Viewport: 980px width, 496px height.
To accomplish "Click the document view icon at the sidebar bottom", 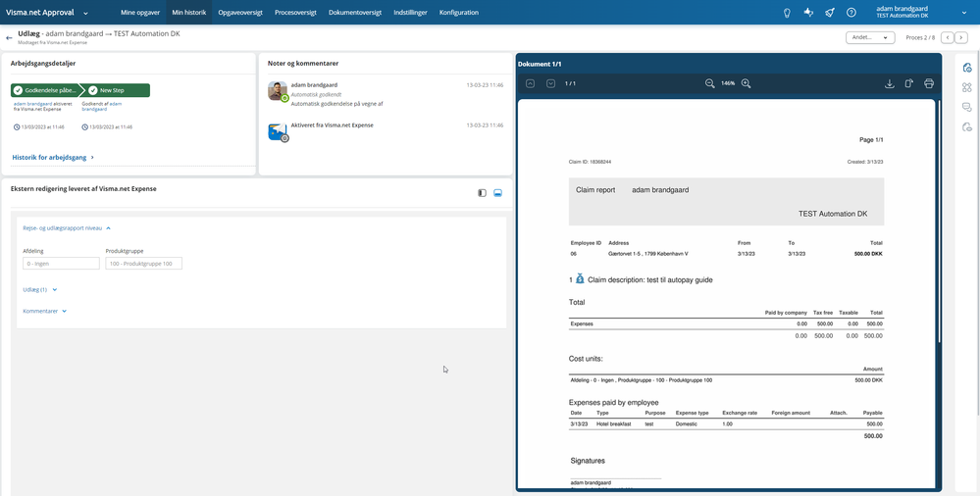I will [x=967, y=127].
